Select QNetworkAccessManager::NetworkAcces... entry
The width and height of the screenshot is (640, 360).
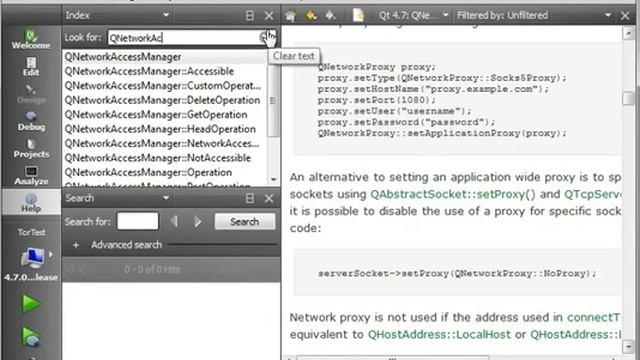point(164,144)
